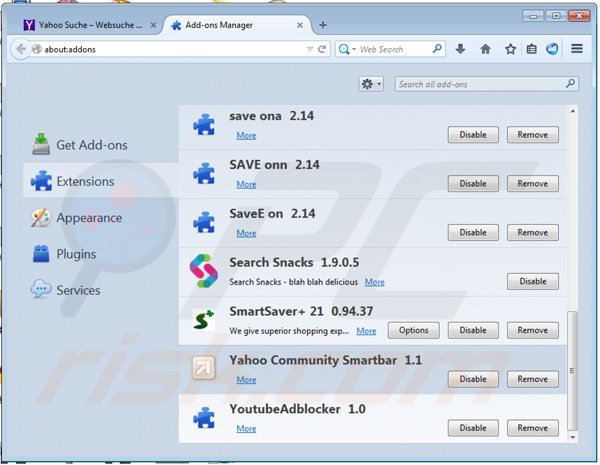
Task: Click scrollbar down arrow in extensions list
Action: point(572,437)
